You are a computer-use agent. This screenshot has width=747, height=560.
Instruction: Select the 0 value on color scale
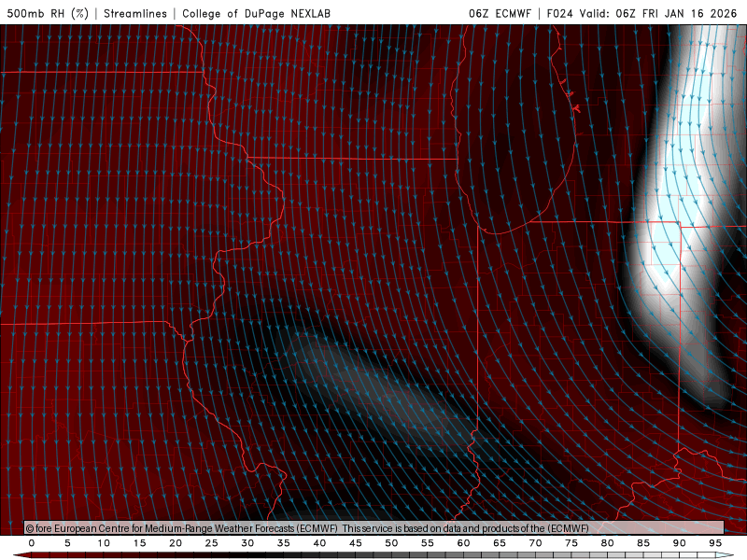(32, 543)
